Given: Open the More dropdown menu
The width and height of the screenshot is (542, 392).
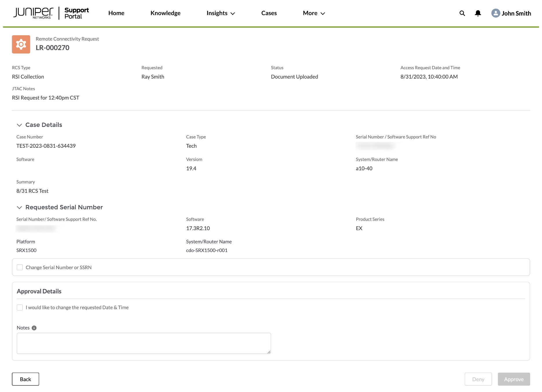Looking at the screenshot, I should pos(314,13).
